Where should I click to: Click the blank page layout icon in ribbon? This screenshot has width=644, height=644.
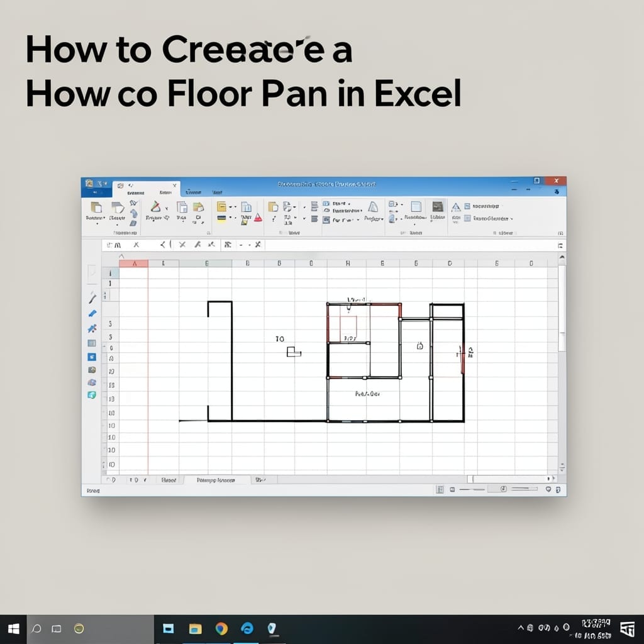[416, 206]
